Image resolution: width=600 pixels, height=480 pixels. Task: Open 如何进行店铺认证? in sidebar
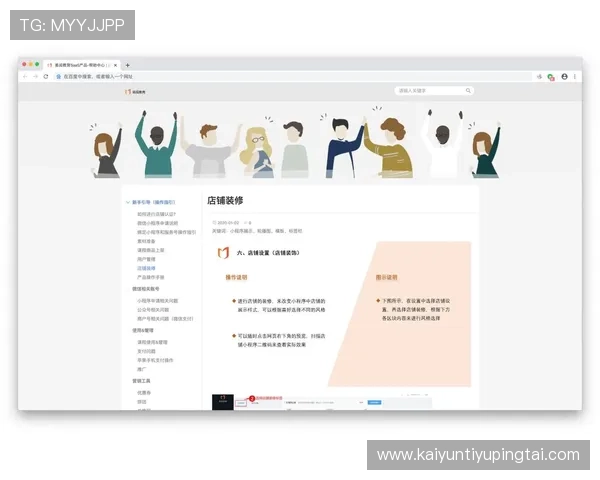tap(157, 214)
